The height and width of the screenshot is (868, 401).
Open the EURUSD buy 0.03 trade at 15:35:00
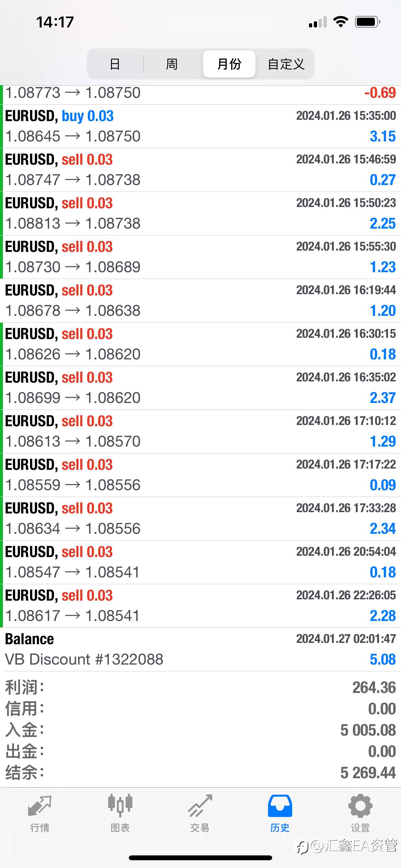[200, 126]
